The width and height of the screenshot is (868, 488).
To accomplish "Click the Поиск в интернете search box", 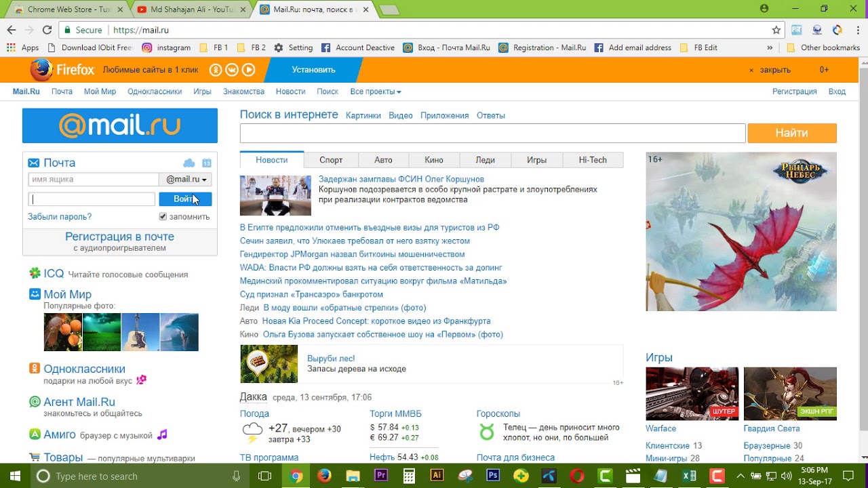I will click(492, 134).
